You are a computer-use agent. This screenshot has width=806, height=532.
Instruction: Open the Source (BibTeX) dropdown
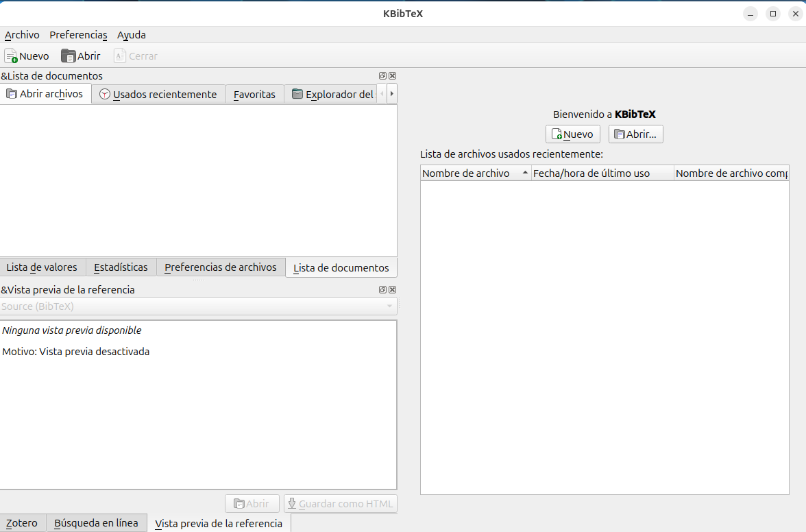click(199, 306)
